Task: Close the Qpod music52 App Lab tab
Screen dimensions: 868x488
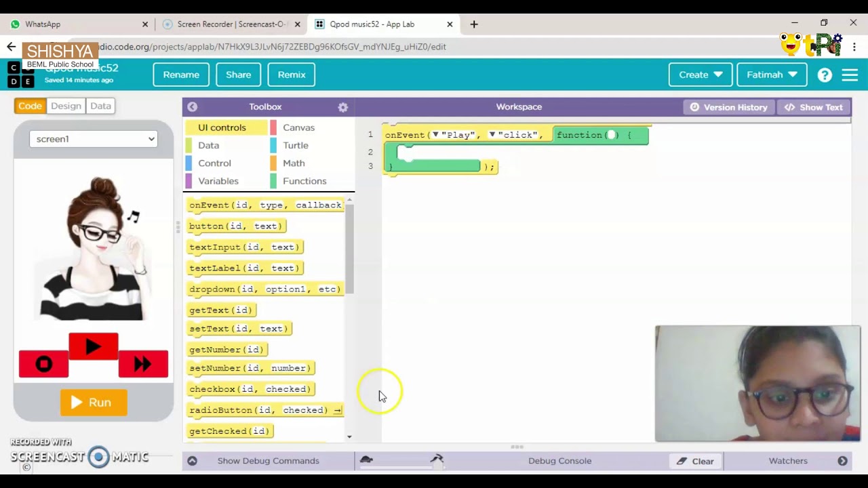Action: point(450,24)
